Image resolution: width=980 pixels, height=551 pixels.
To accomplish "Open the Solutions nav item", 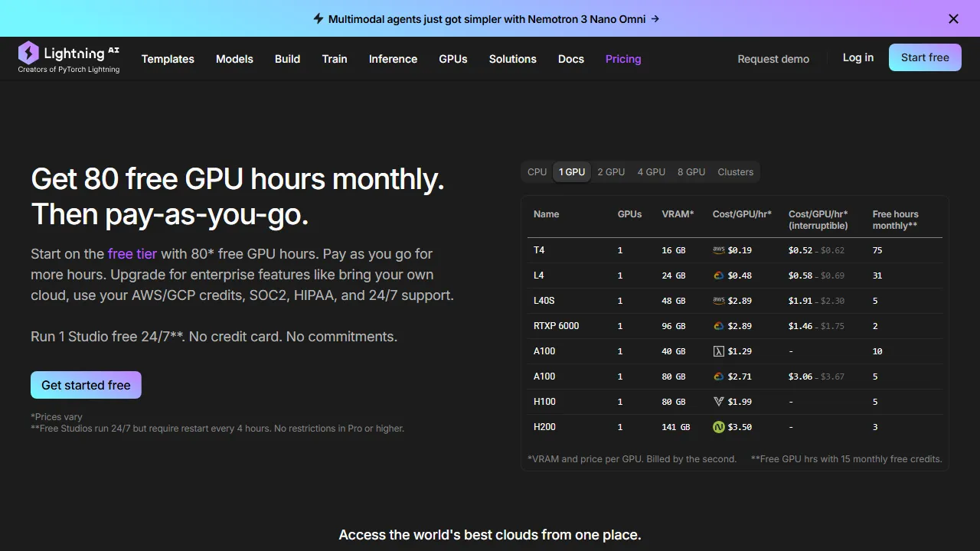I will coord(513,59).
